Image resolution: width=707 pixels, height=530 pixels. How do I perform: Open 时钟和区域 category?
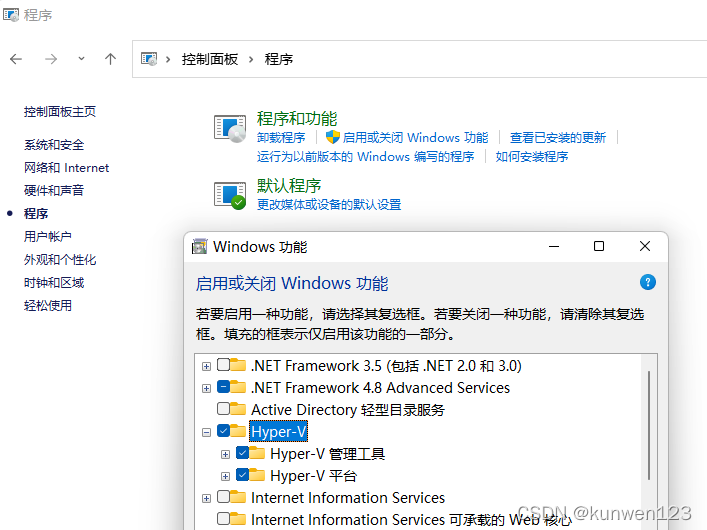pos(54,282)
